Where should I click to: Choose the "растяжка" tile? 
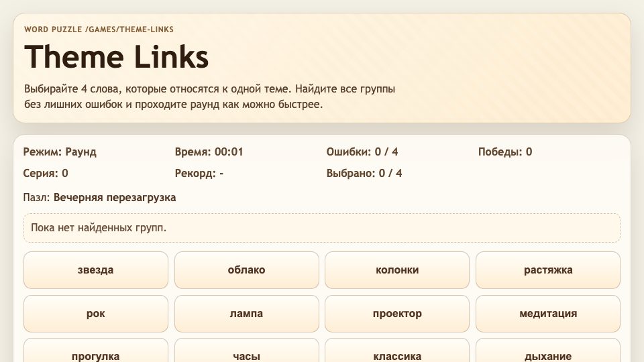pos(548,270)
